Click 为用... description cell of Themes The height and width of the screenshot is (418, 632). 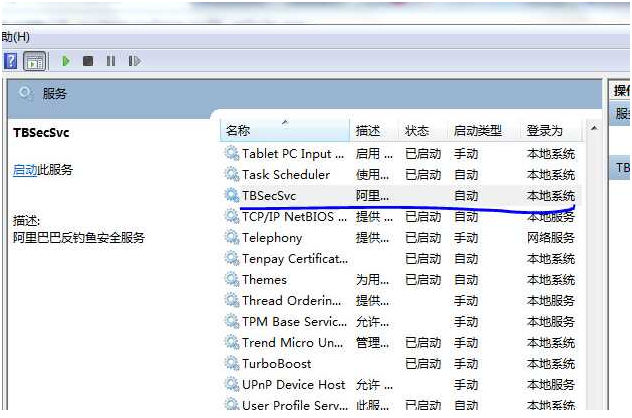pos(372,280)
